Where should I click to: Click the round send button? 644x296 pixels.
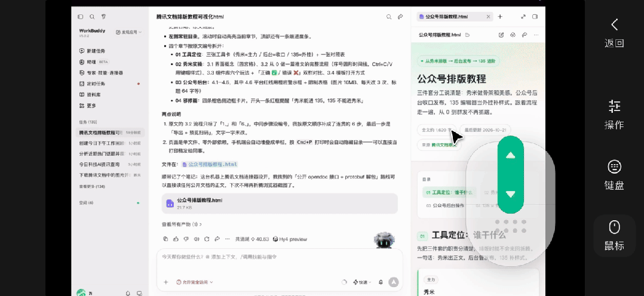[x=394, y=282]
